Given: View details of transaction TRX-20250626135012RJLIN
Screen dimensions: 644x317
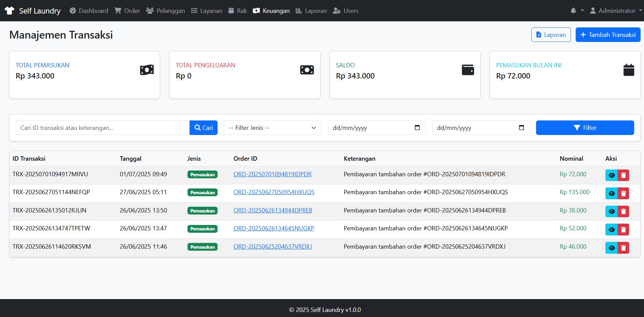Looking at the screenshot, I should [x=611, y=211].
